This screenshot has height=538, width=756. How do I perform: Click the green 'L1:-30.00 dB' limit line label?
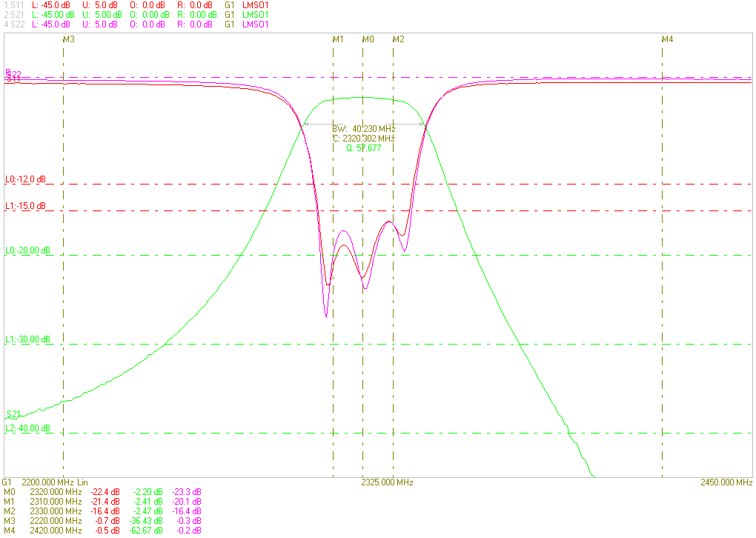click(27, 339)
